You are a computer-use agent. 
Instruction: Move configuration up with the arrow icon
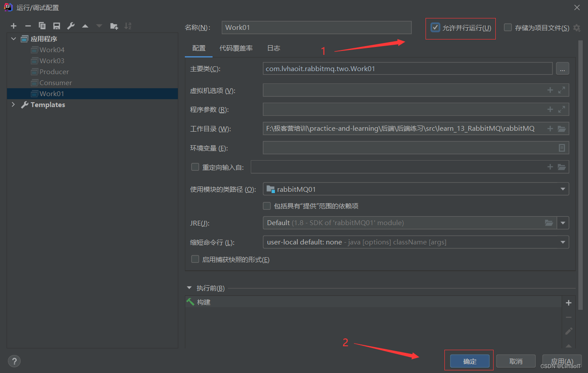click(x=85, y=26)
